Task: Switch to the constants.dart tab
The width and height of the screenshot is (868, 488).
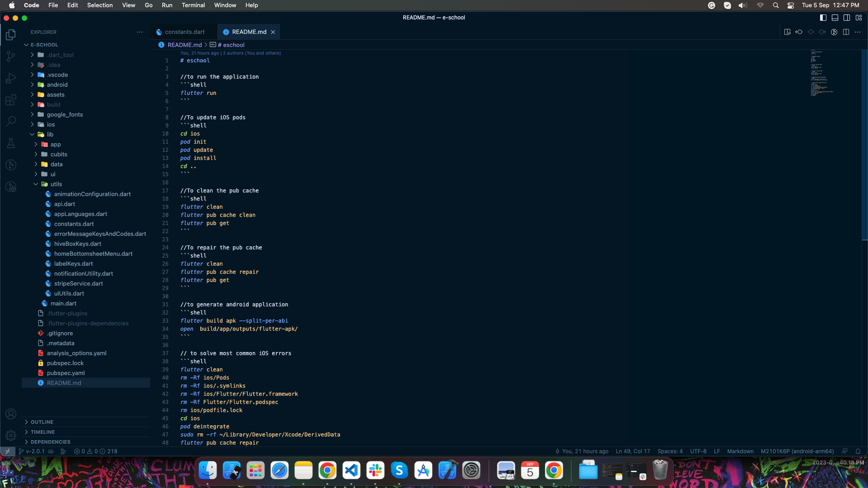Action: [184, 32]
